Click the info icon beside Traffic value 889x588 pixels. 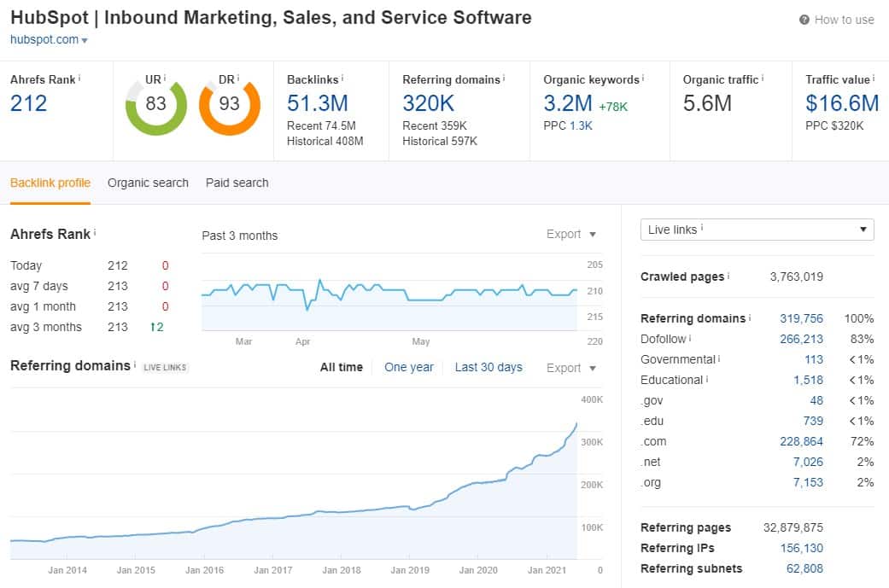874,78
